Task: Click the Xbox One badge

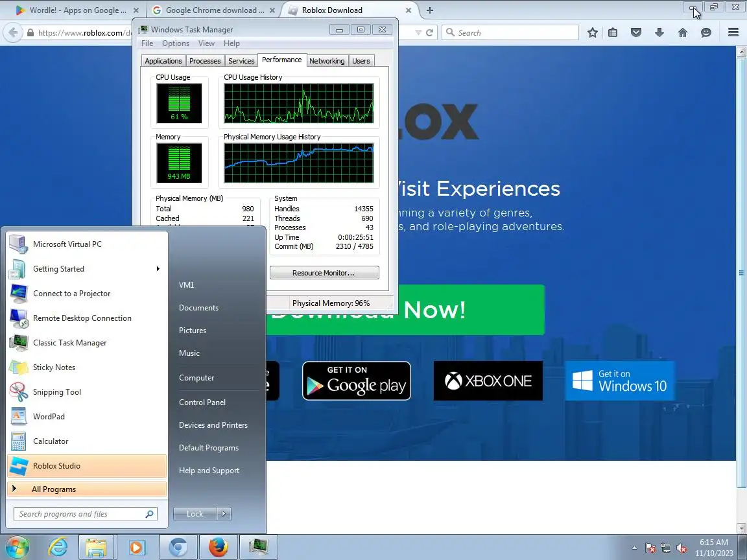Action: pos(488,381)
